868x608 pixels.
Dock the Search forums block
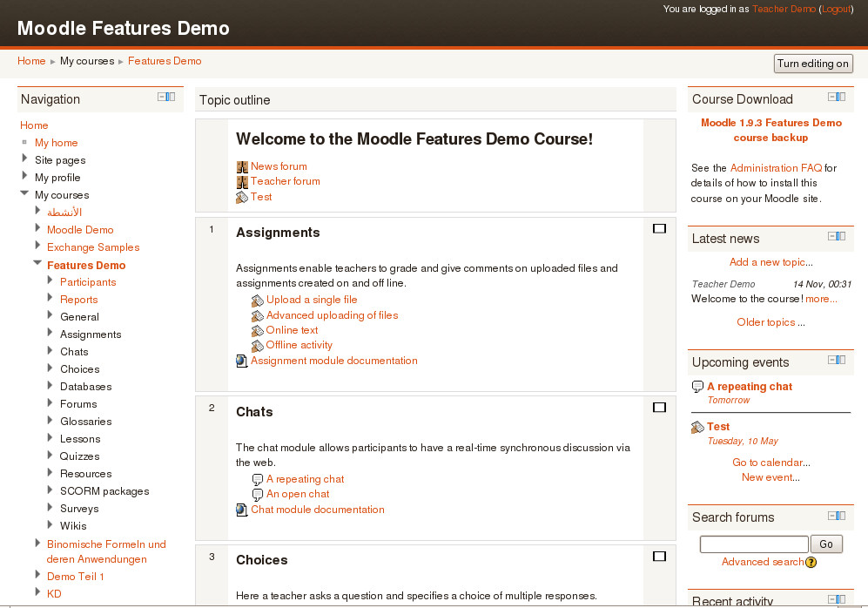(x=841, y=516)
